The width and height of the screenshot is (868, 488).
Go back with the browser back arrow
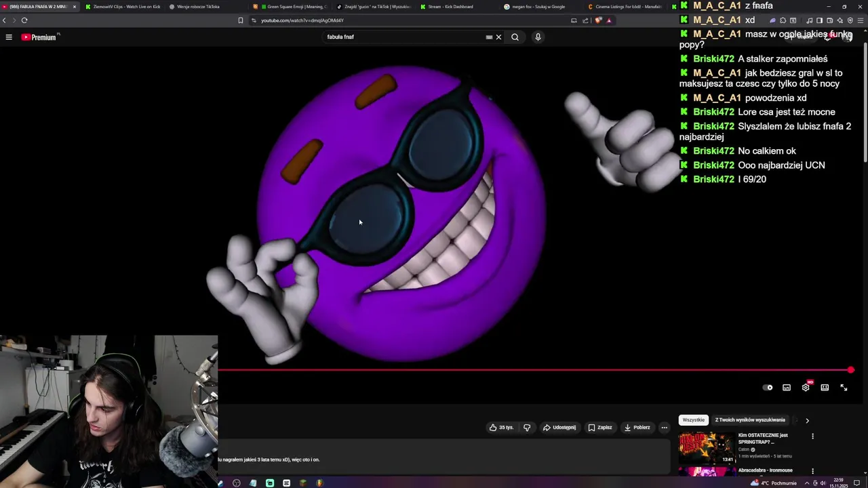(4, 20)
